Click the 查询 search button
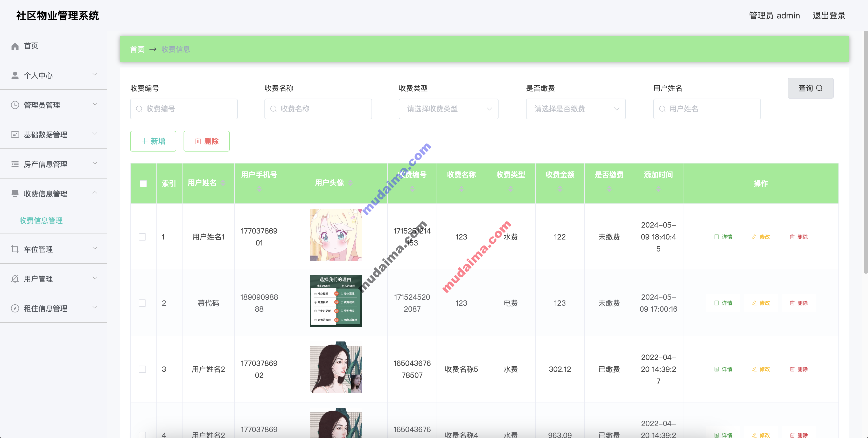Screen dimensions: 868x438 [810, 88]
